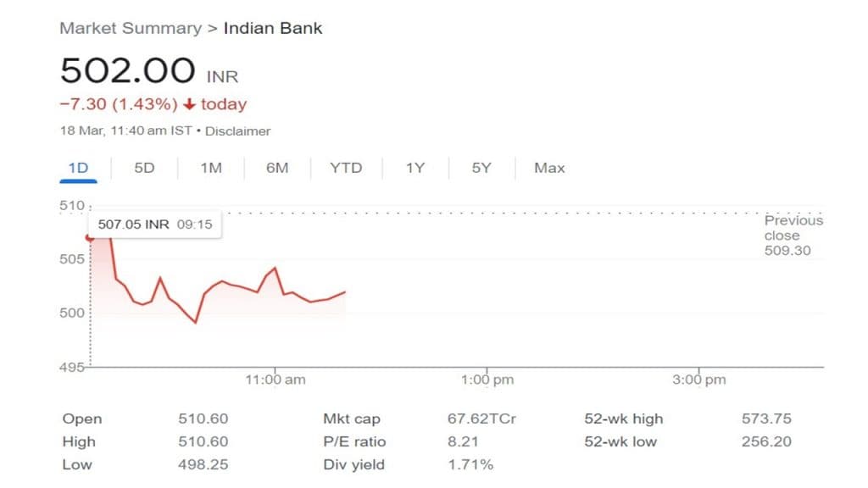The height and width of the screenshot is (488, 868).
Task: Click the 1:00 pm axis marker
Action: point(487,380)
